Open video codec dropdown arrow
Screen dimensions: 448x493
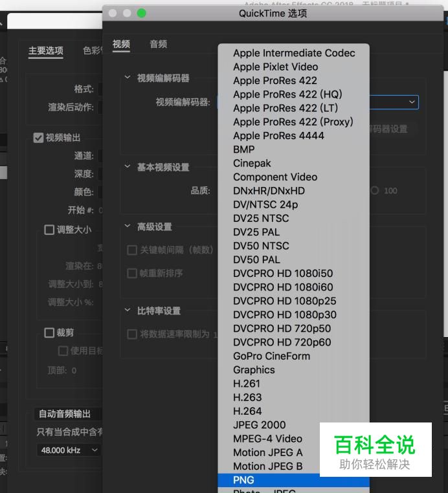coord(412,102)
